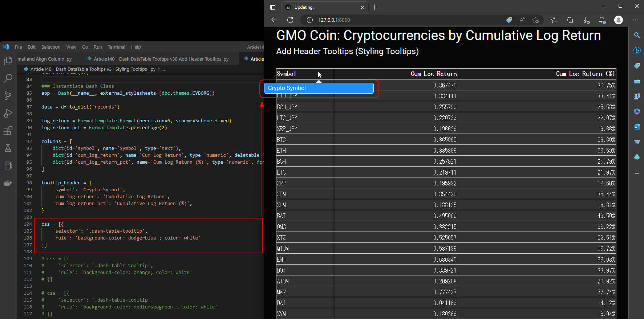Open Collections icon in browser toolbar

pos(570,20)
